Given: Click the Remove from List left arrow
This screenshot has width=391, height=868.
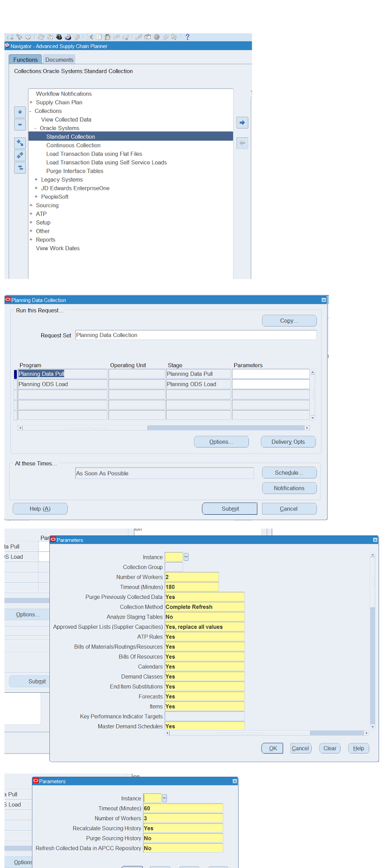Looking at the screenshot, I should click(x=242, y=143).
